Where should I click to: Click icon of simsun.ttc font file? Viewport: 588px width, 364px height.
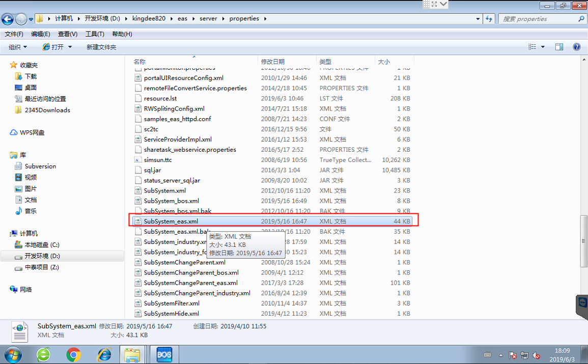tap(138, 160)
